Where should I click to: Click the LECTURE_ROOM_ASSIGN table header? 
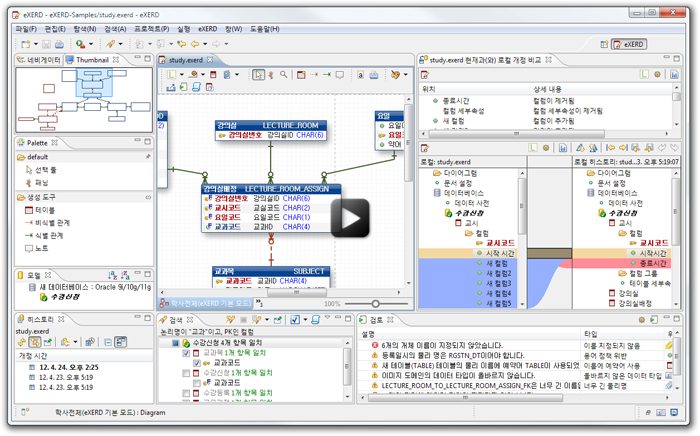(271, 189)
